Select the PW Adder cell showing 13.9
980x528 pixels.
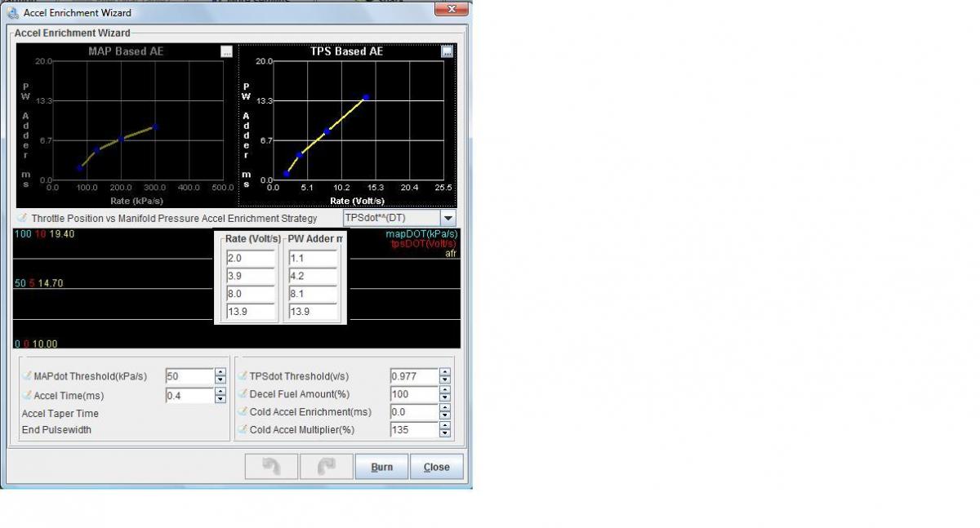point(313,312)
